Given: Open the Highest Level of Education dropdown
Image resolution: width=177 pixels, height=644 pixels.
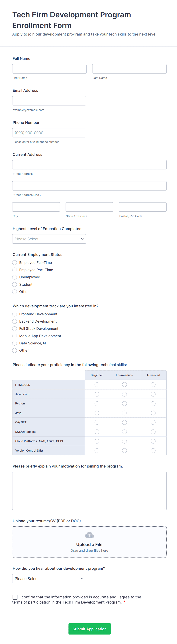Looking at the screenshot, I should pyautogui.click(x=49, y=239).
